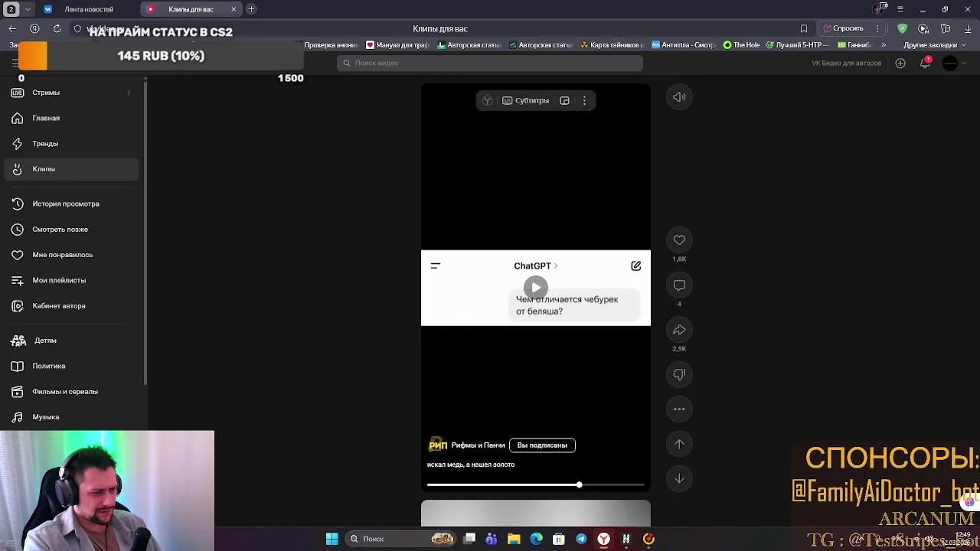Open The Hole bookmark

[x=742, y=45]
